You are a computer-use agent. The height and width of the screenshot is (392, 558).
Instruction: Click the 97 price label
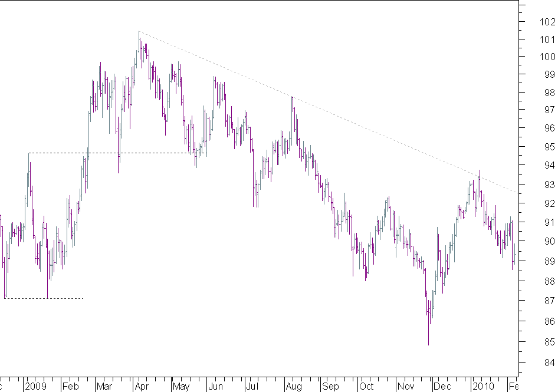550,110
